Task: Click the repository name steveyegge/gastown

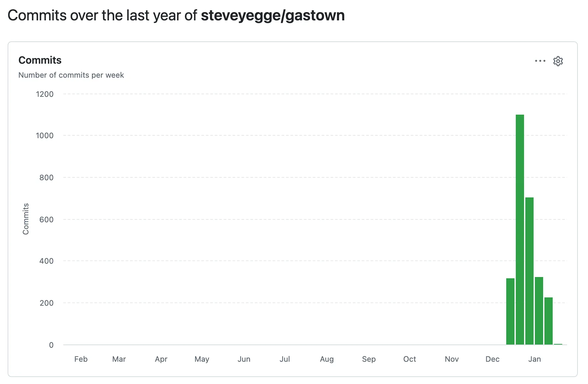Action: [273, 15]
